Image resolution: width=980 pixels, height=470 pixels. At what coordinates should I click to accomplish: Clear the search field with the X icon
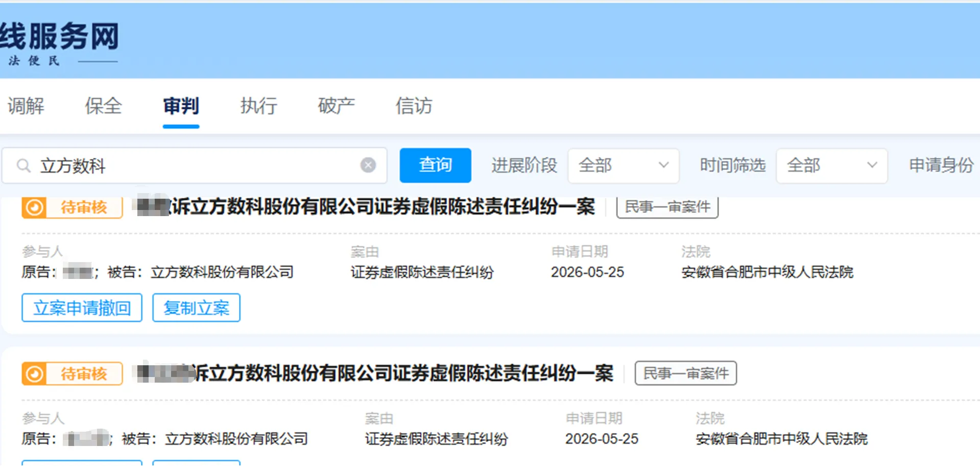(x=368, y=165)
